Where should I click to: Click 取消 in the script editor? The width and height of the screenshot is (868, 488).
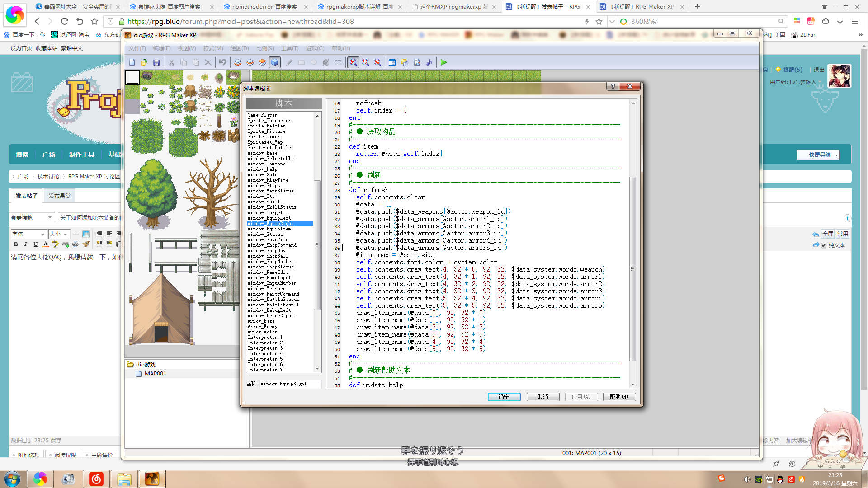(x=543, y=397)
